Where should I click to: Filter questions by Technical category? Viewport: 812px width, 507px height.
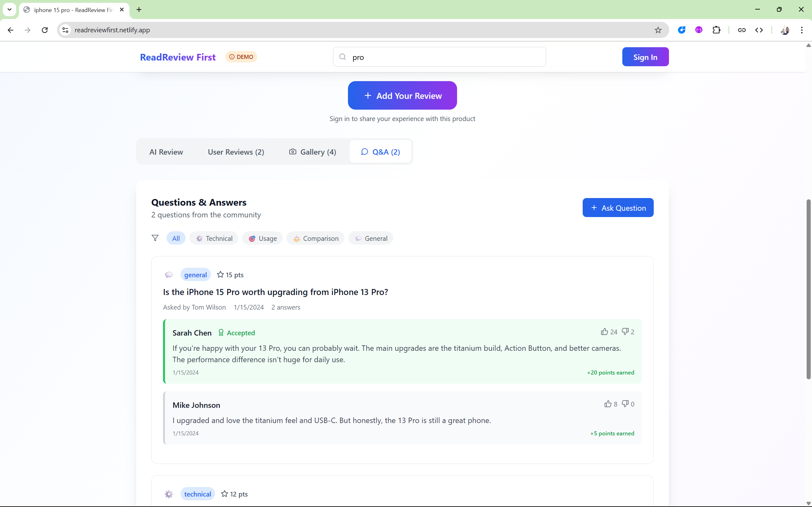214,238
